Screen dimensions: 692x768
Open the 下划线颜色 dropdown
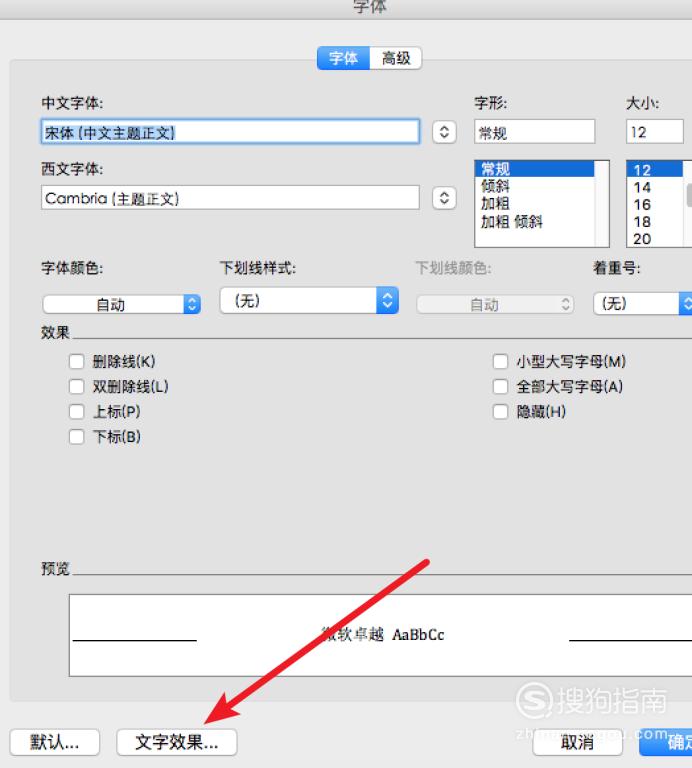pos(495,304)
